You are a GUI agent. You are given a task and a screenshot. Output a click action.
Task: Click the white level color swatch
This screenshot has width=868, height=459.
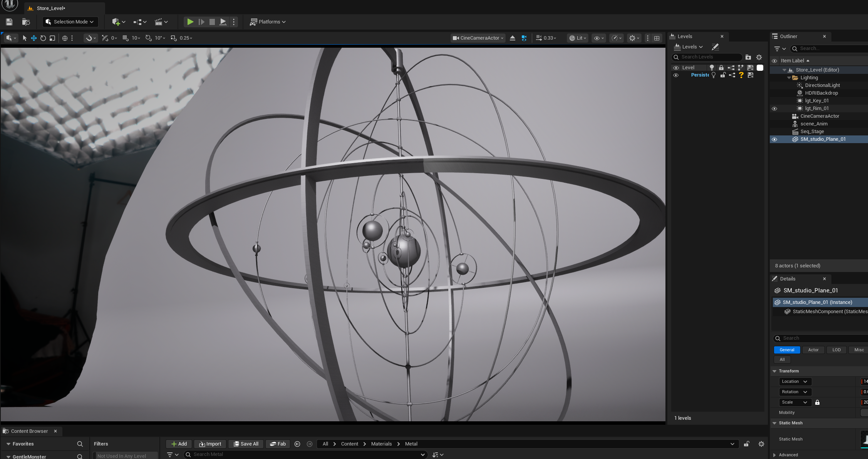tap(760, 68)
